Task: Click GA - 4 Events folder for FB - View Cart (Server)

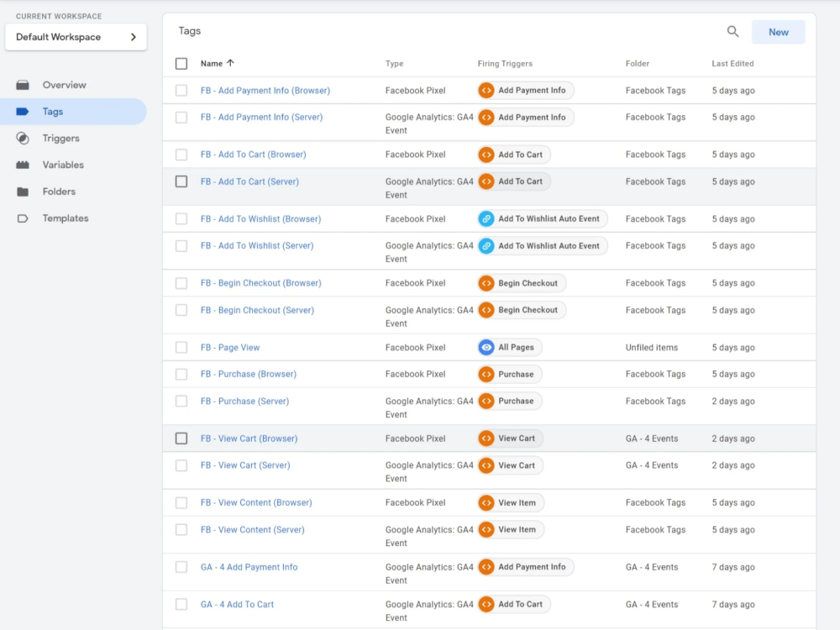Action: point(652,465)
